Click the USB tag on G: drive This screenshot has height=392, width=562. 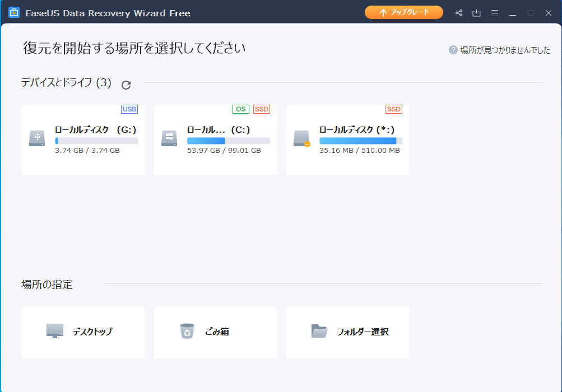coord(129,109)
